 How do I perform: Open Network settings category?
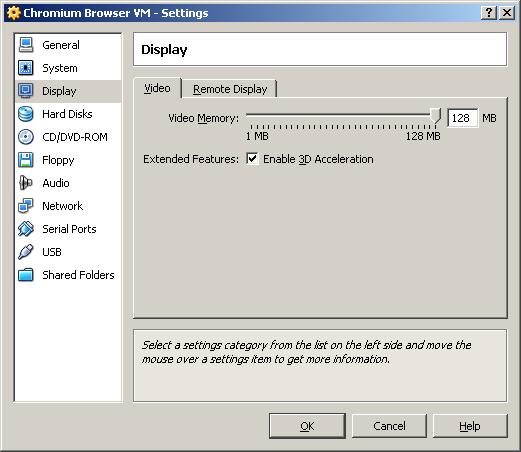pyautogui.click(x=62, y=206)
